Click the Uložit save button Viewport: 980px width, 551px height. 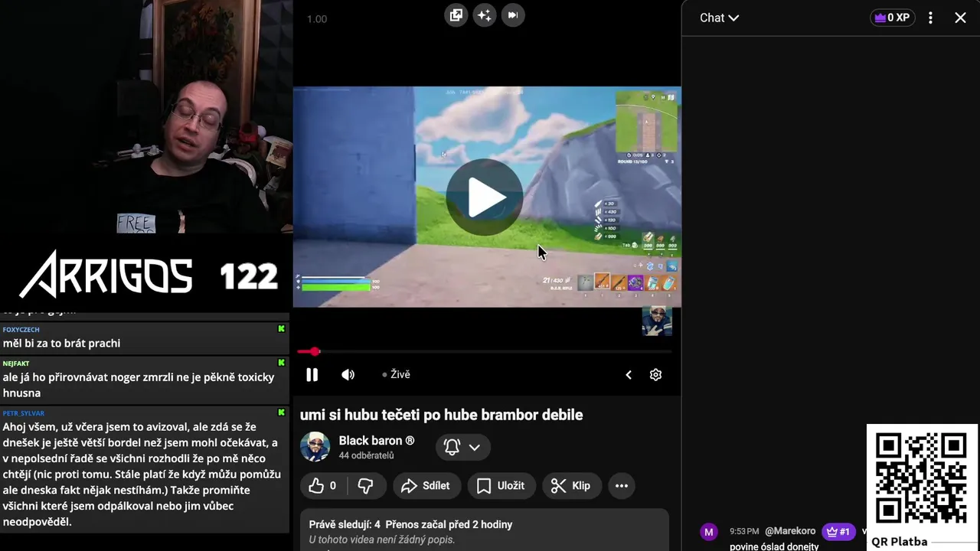[501, 485]
